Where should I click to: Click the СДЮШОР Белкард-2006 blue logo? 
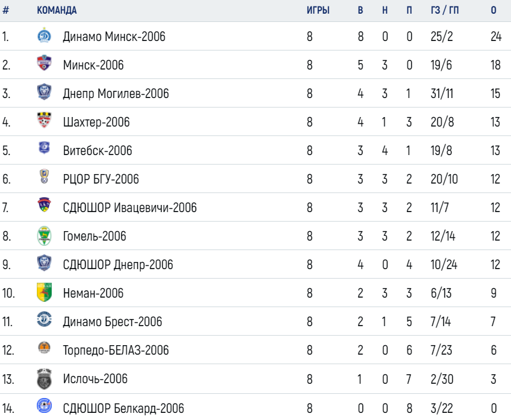click(44, 406)
